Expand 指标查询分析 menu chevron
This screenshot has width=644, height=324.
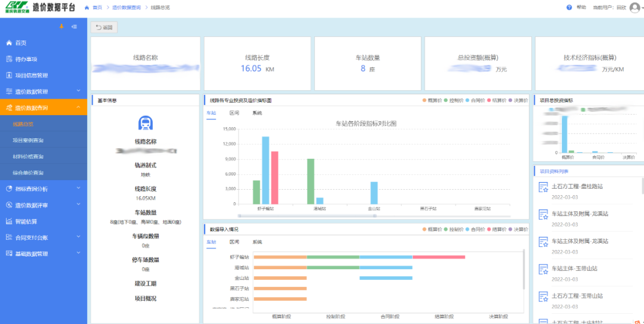(x=79, y=189)
